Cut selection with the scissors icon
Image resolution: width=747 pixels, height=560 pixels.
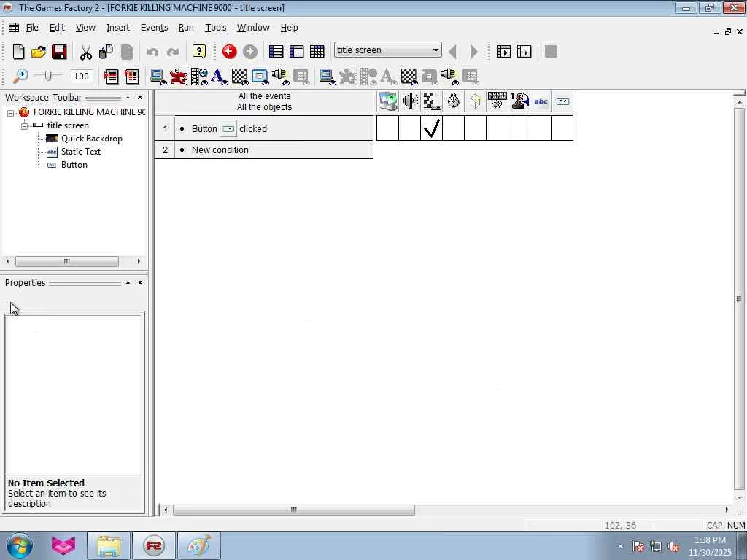tap(86, 52)
